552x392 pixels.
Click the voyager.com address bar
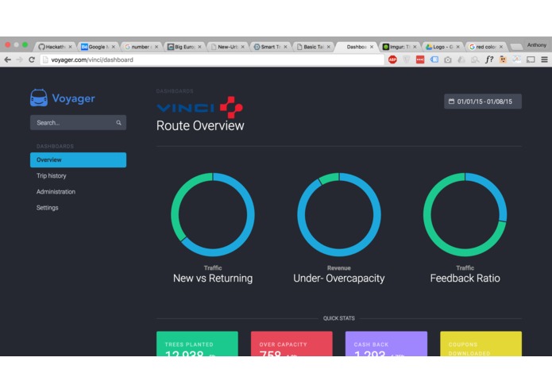pos(212,60)
